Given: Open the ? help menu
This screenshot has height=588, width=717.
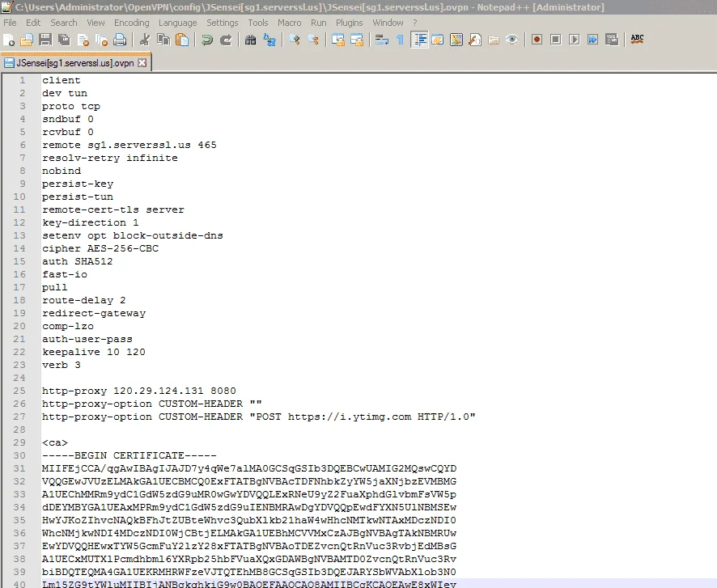Looking at the screenshot, I should tap(415, 23).
